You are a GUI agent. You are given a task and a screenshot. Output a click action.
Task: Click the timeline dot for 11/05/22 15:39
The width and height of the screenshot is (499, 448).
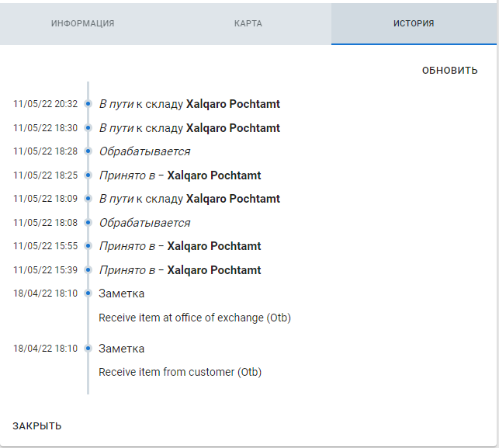pyautogui.click(x=88, y=270)
